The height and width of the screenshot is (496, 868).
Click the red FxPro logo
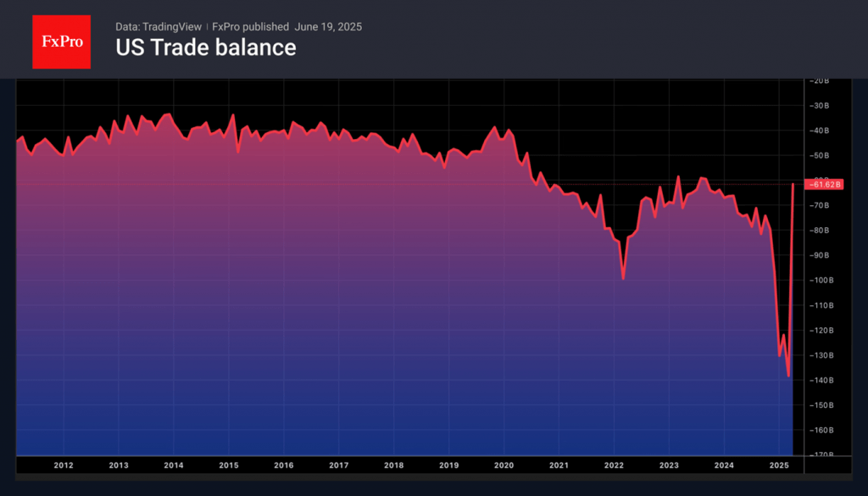tap(61, 41)
